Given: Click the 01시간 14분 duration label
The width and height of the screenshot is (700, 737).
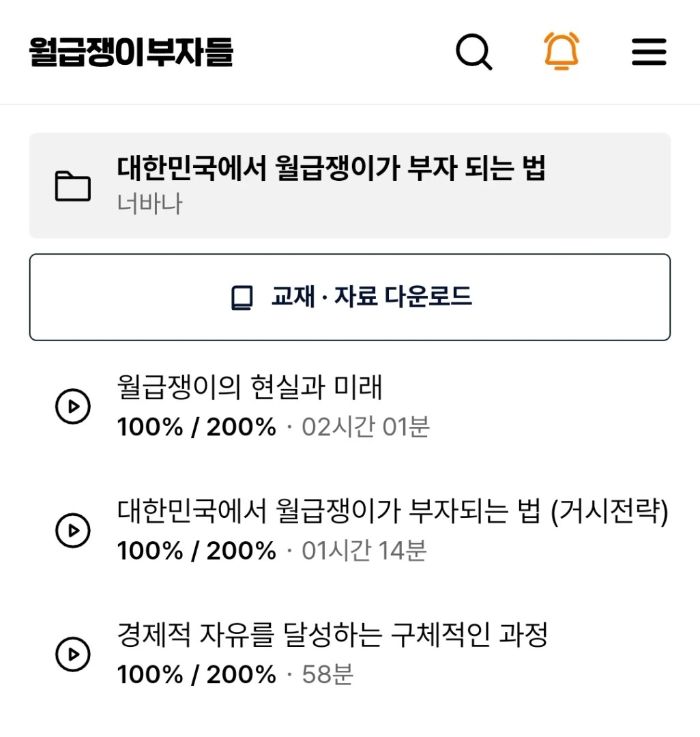Looking at the screenshot, I should 364,551.
